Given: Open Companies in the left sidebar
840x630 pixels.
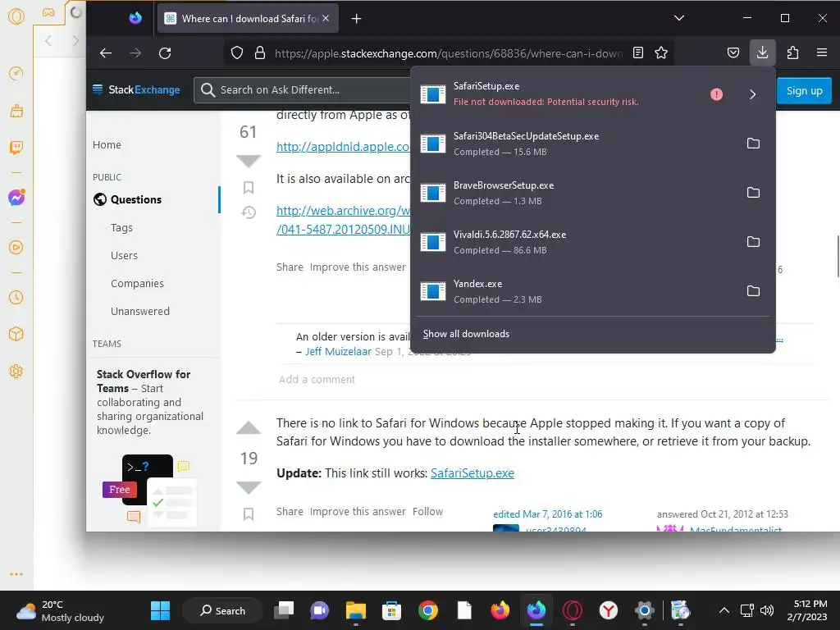Looking at the screenshot, I should coord(137,283).
